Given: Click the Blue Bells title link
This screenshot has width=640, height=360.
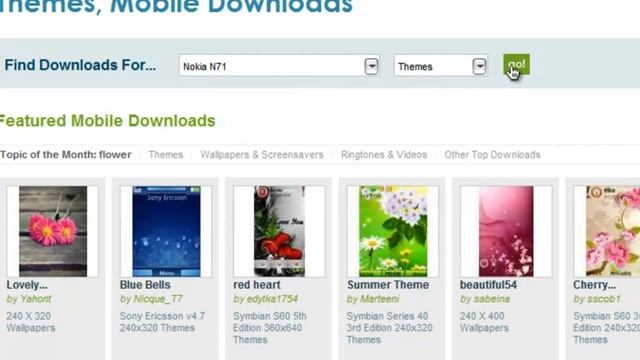Looking at the screenshot, I should 145,285.
